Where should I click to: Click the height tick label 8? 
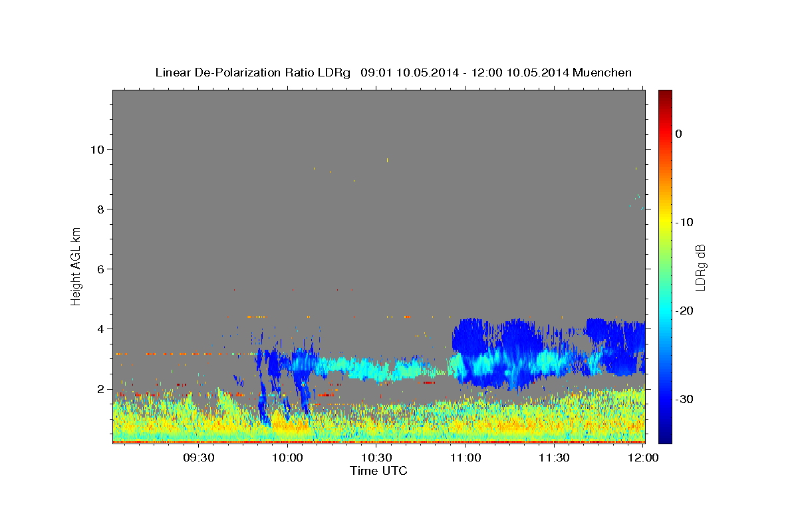coord(101,209)
